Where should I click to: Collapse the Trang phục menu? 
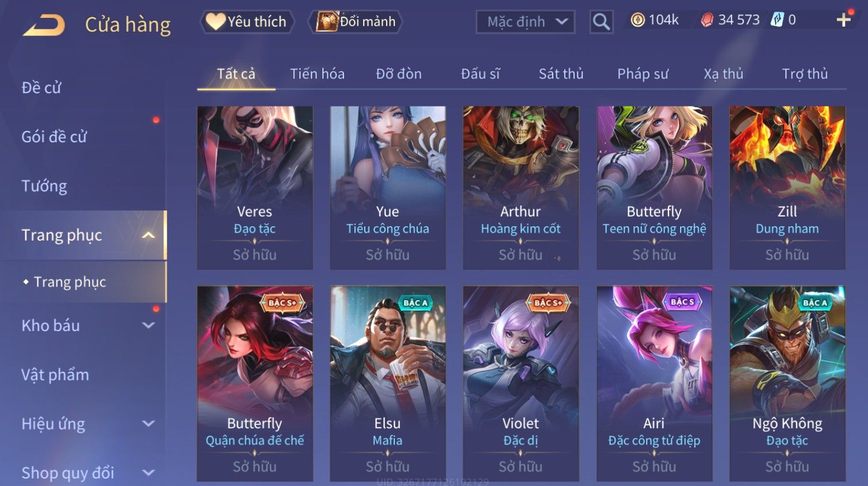point(148,235)
